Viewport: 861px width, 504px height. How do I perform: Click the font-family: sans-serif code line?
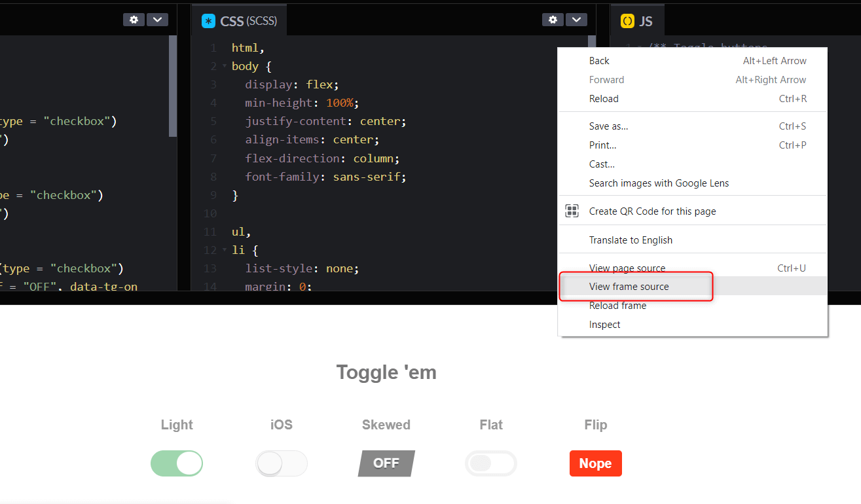[326, 177]
